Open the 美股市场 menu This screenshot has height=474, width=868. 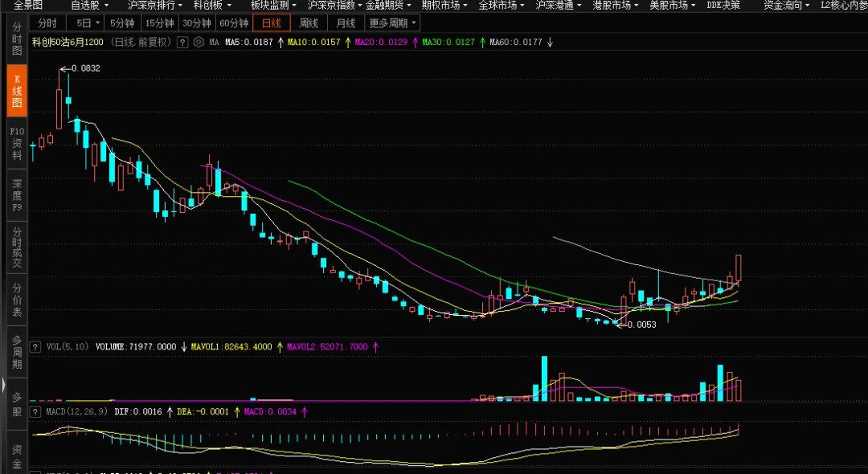click(x=672, y=5)
